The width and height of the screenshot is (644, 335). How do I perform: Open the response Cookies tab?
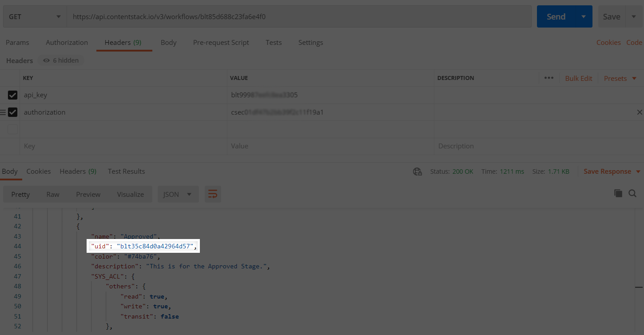(39, 171)
